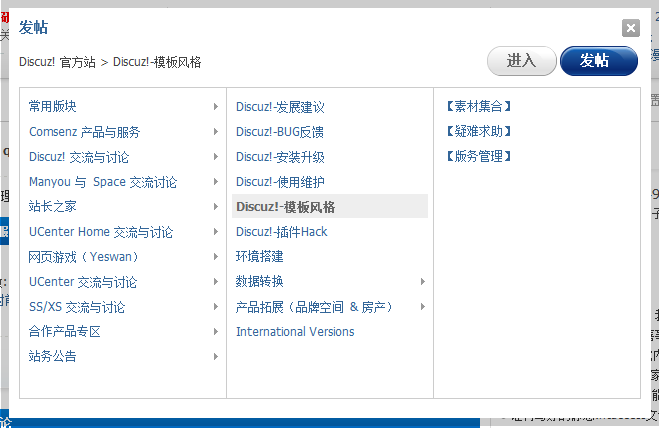This screenshot has width=659, height=428.
Task: Select SS/XS 交流与讨论 category
Action: tap(77, 307)
